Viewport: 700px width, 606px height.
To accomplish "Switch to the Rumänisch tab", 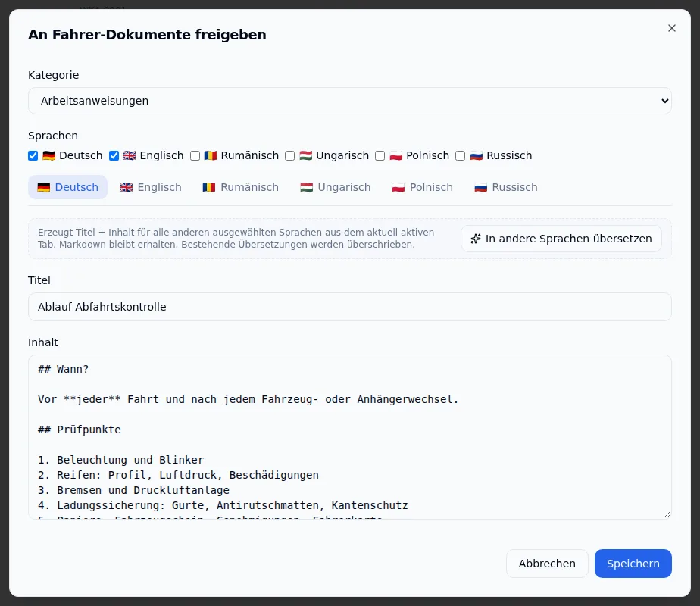I will [x=241, y=187].
